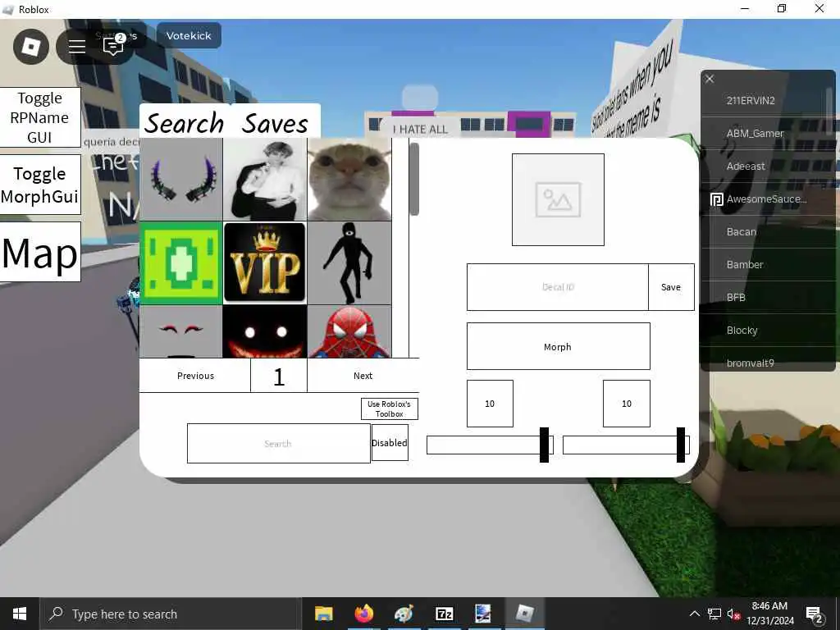This screenshot has height=630, width=840.
Task: Select the cat face decal thumbnail
Action: tap(349, 179)
